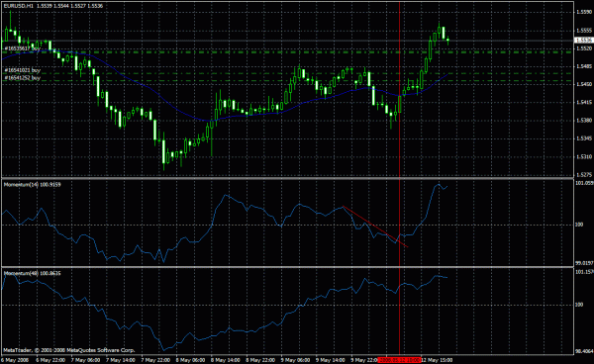This screenshot has width=594, height=364.
Task: Click the 99.0197 bottom scale value of Momentum(14)
Action: click(584, 262)
